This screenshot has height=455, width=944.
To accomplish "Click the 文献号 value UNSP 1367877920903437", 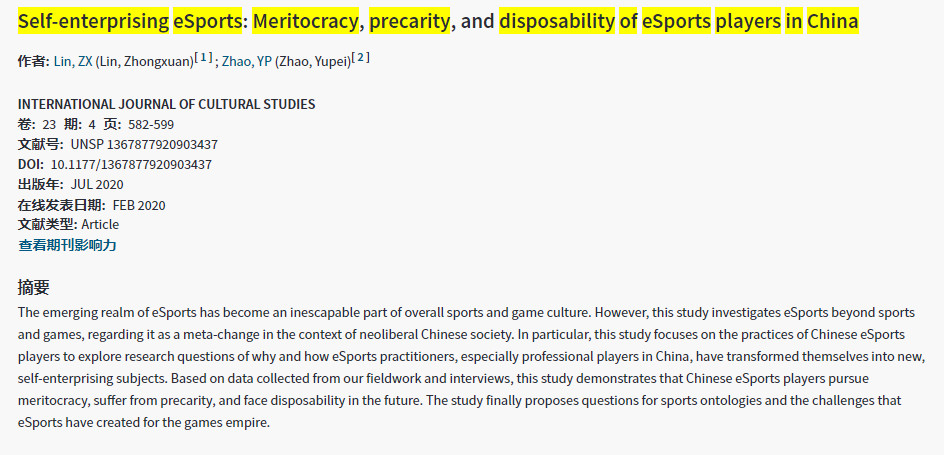I will 144,144.
